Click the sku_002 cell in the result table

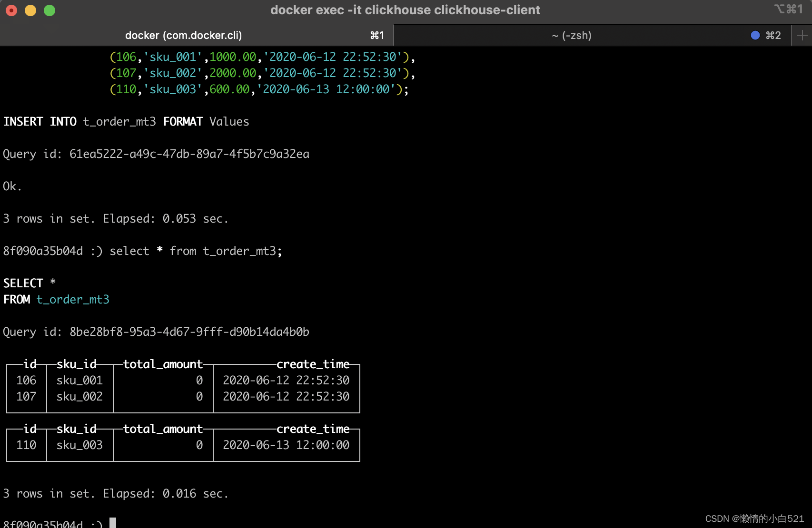click(x=79, y=397)
